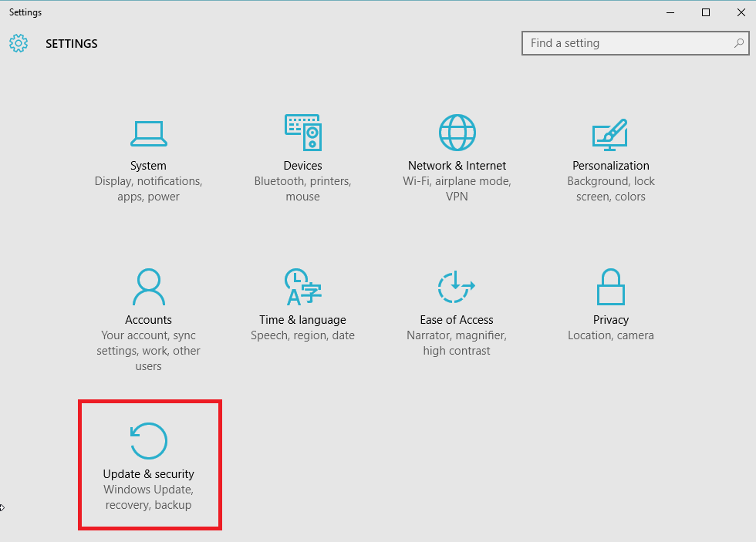Click the Accounts person icon

(x=148, y=288)
